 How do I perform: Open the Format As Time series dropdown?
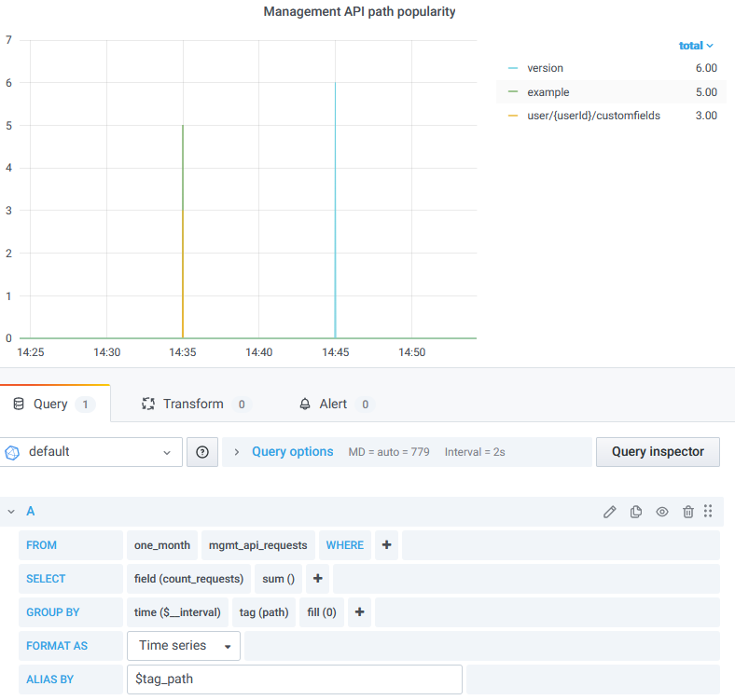pyautogui.click(x=184, y=646)
